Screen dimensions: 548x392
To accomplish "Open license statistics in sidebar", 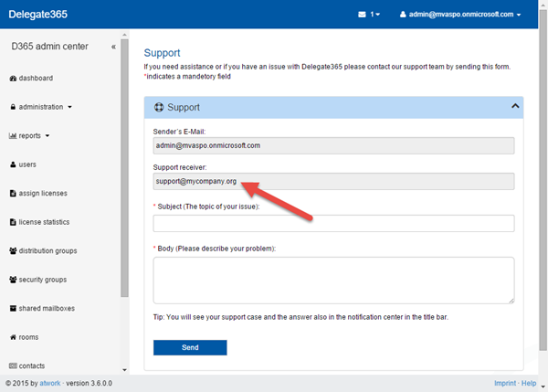I will pyautogui.click(x=44, y=222).
